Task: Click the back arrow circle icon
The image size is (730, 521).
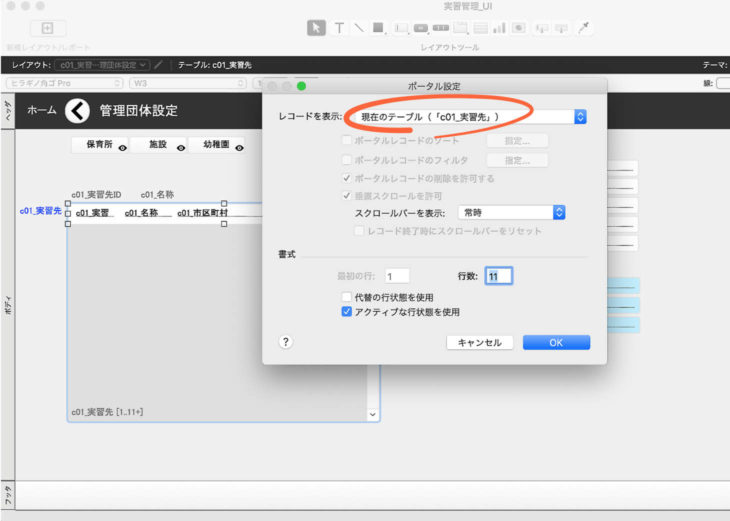Action: (77, 111)
